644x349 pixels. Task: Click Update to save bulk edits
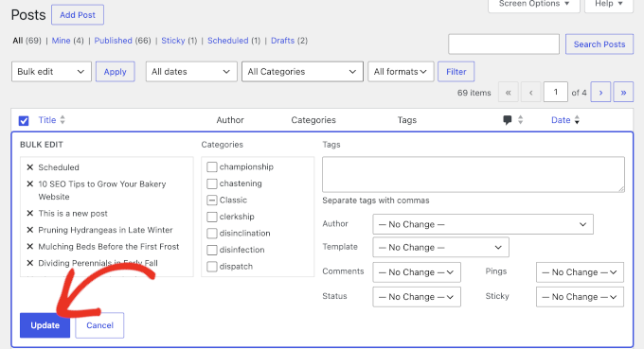(x=45, y=325)
